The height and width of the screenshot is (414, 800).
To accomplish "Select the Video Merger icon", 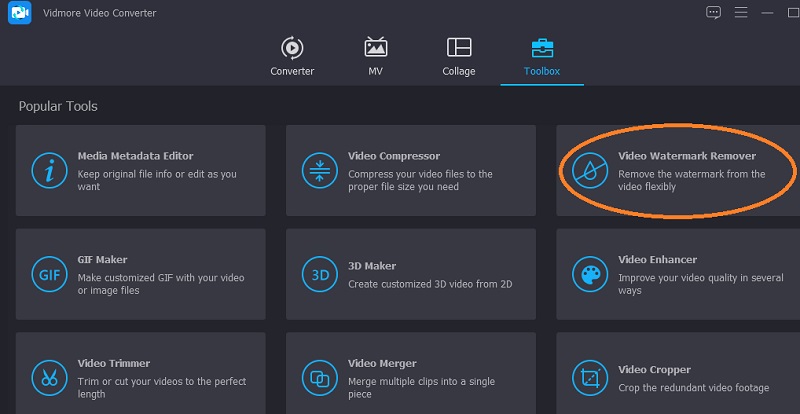I will (x=319, y=378).
